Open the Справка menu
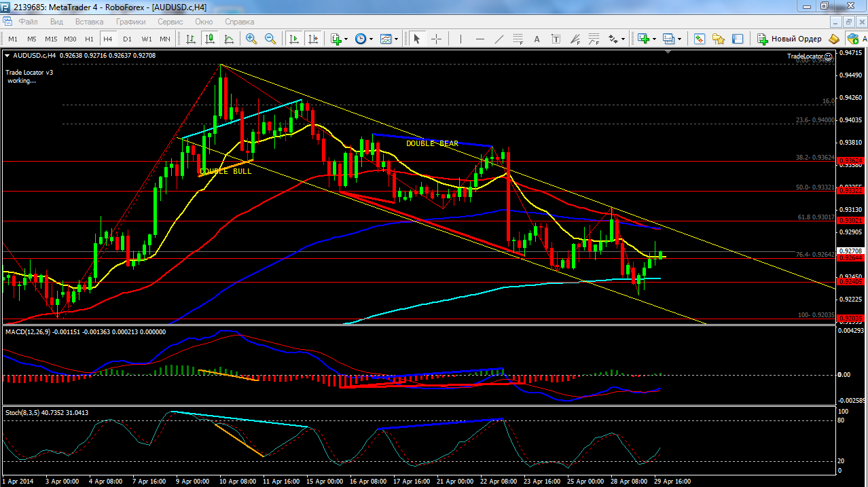This screenshot has height=487, width=868. point(239,22)
